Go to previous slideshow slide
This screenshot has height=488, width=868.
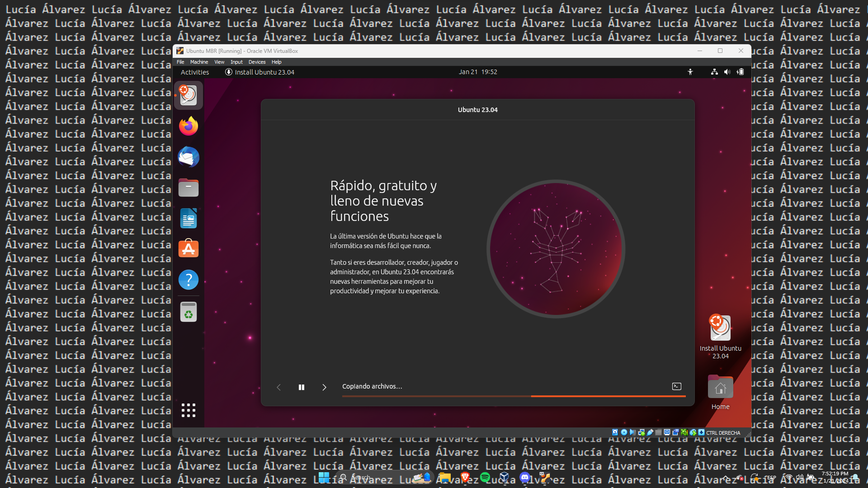(x=279, y=387)
